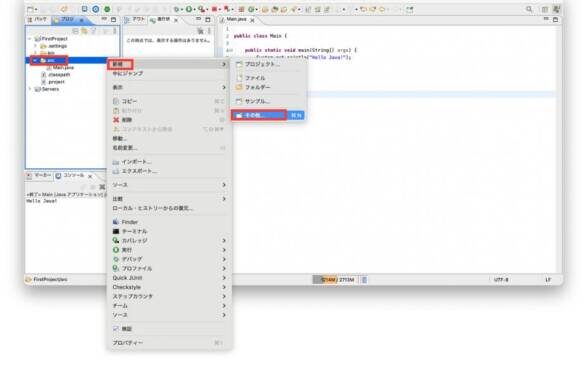Open the チーム submenu

(x=169, y=305)
